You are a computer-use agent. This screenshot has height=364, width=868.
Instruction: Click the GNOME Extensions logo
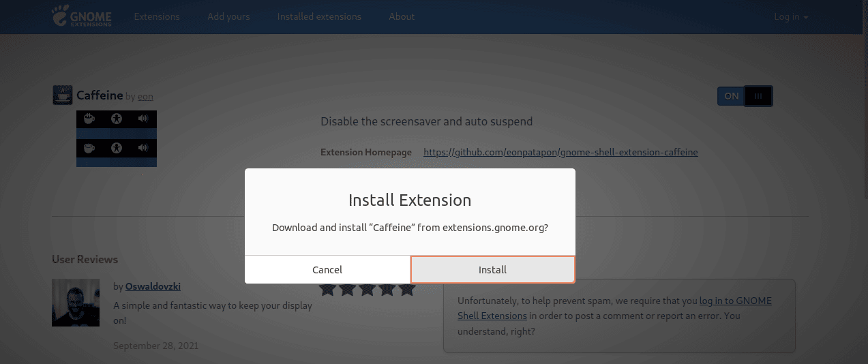click(80, 16)
